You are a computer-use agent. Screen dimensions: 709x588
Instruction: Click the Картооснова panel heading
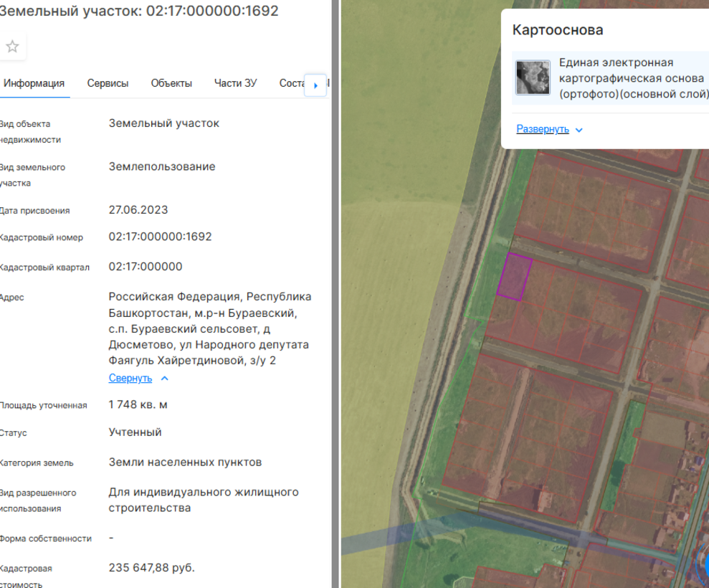[x=558, y=30]
